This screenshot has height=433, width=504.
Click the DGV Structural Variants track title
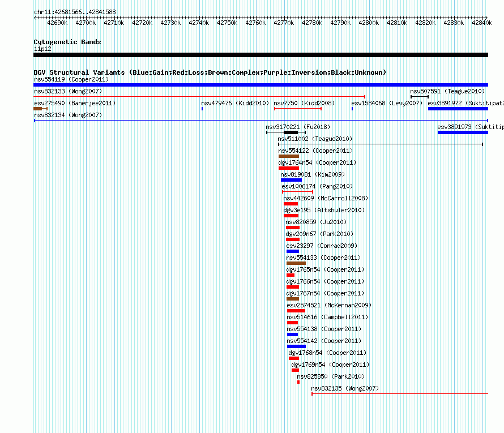click(210, 72)
